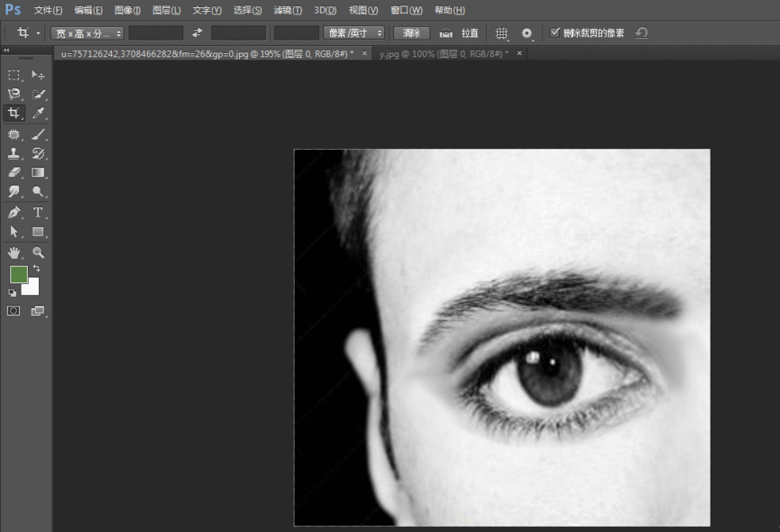The width and height of the screenshot is (780, 532).
Task: Click the reset crop arrow icon
Action: [641, 33]
